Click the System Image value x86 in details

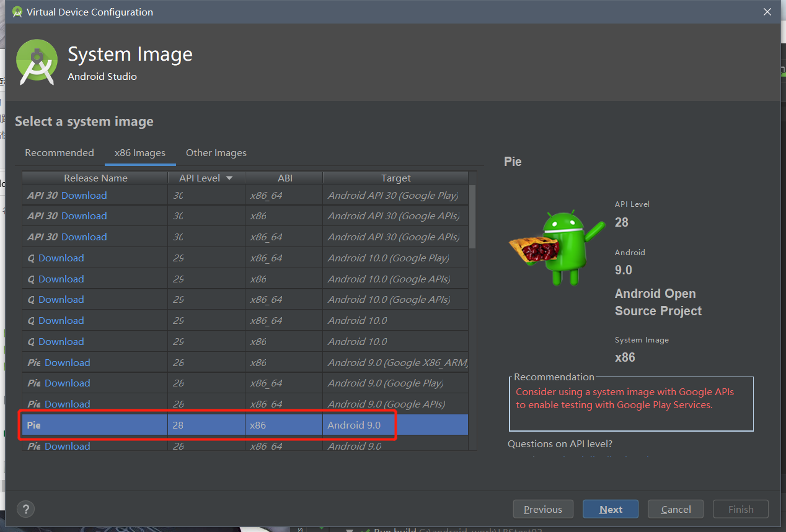pos(625,357)
